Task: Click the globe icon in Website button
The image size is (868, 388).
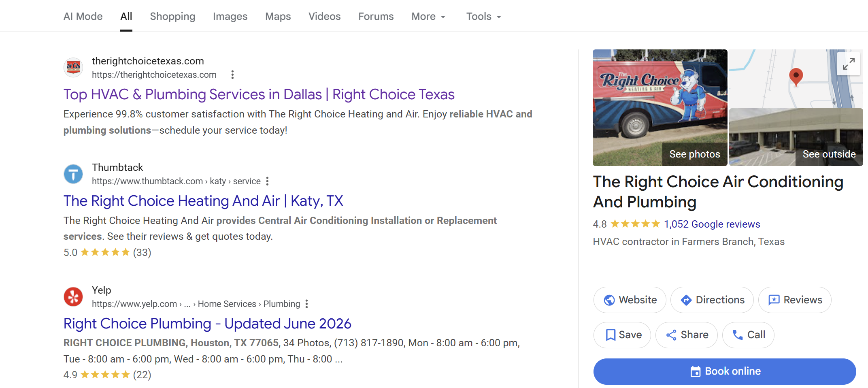Action: pos(609,300)
